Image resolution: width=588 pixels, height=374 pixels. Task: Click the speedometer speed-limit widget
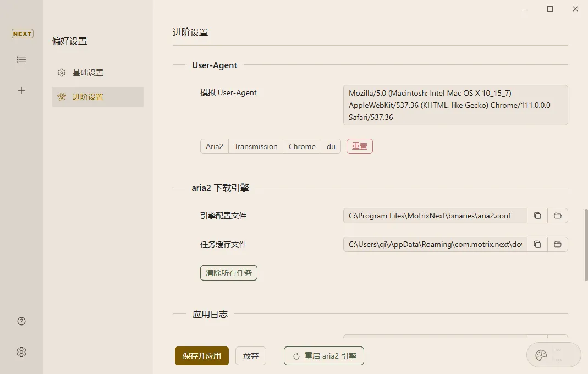click(x=553, y=355)
